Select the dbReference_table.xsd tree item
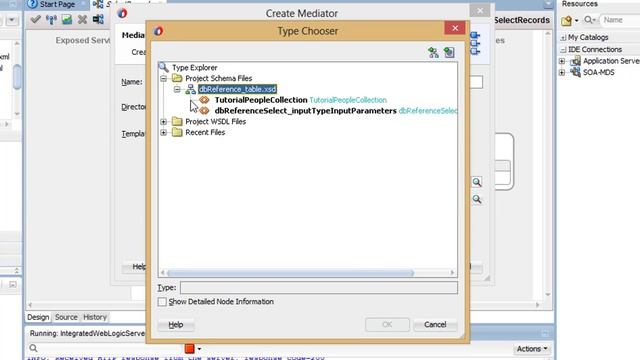The height and width of the screenshot is (360, 640). click(237, 89)
